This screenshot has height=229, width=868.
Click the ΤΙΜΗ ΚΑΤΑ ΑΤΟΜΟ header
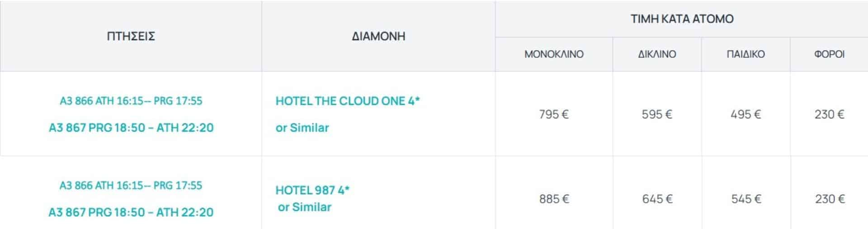[682, 19]
